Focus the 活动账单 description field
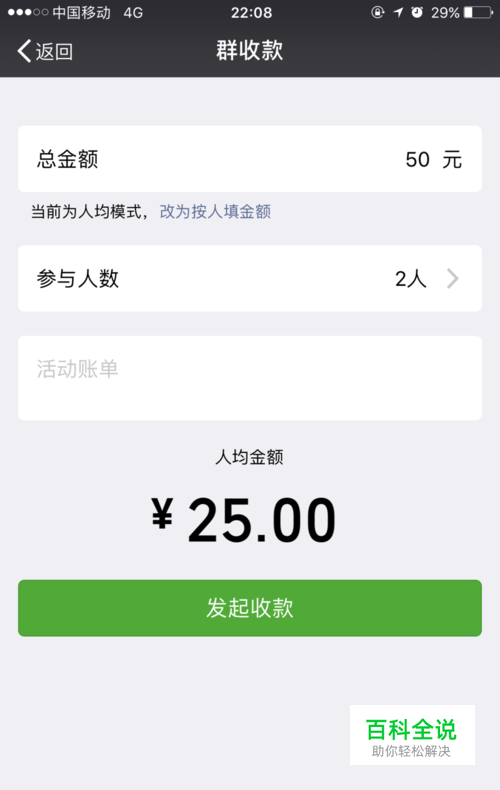The width and height of the screenshot is (500, 790). pos(250,378)
